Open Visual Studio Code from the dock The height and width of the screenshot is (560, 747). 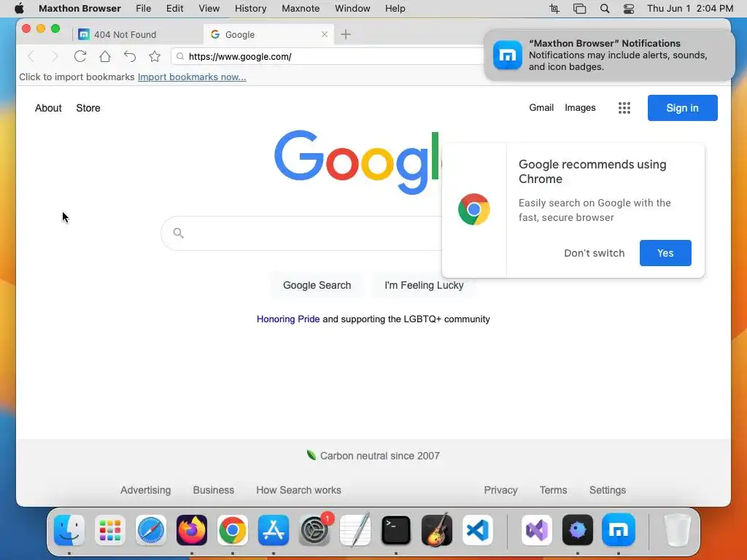click(x=477, y=529)
